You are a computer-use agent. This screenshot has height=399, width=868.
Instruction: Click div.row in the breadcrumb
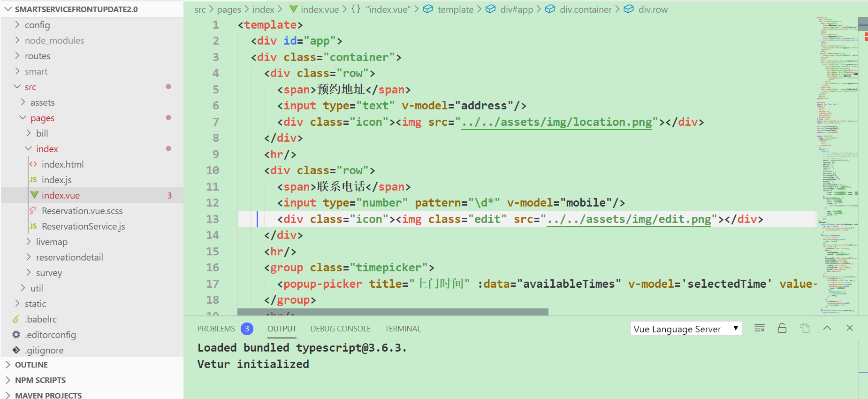coord(646,9)
